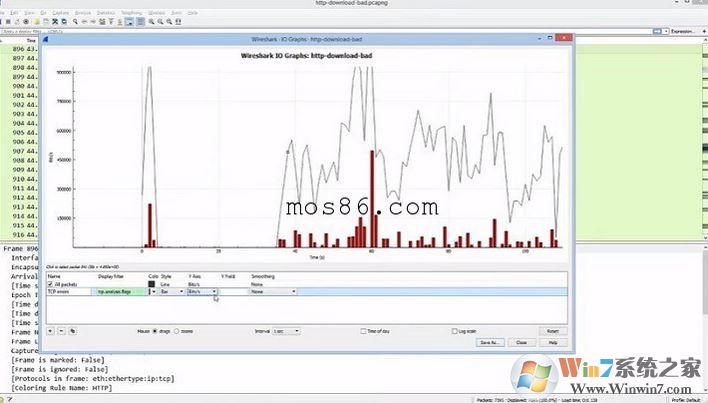Duplicate the selected graph with copy button
This screenshot has width=708, height=403.
(x=72, y=331)
